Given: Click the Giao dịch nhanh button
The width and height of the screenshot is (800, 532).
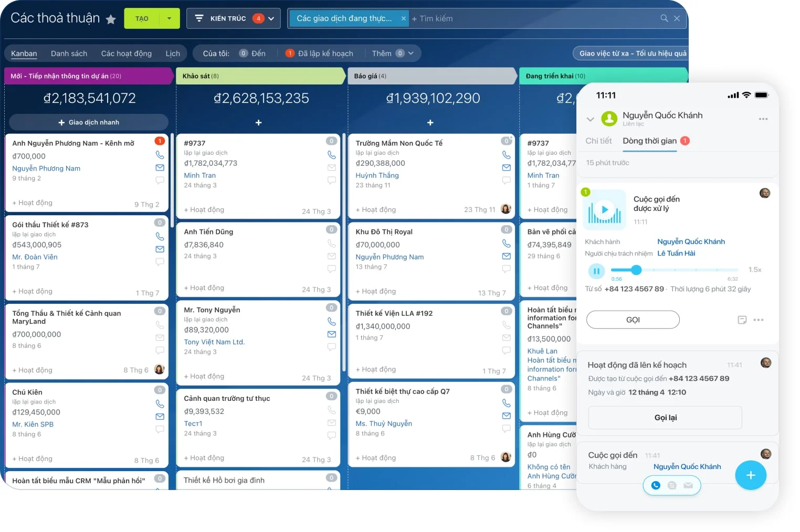Looking at the screenshot, I should tap(88, 122).
